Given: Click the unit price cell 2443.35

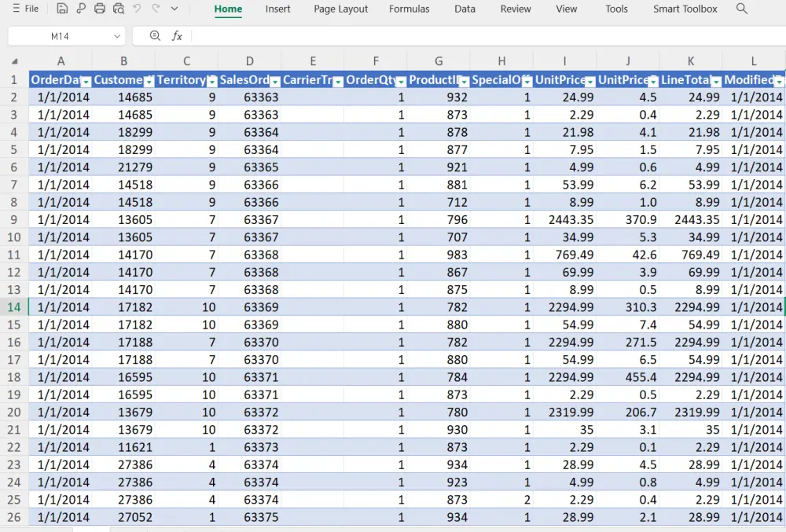Looking at the screenshot, I should (565, 220).
